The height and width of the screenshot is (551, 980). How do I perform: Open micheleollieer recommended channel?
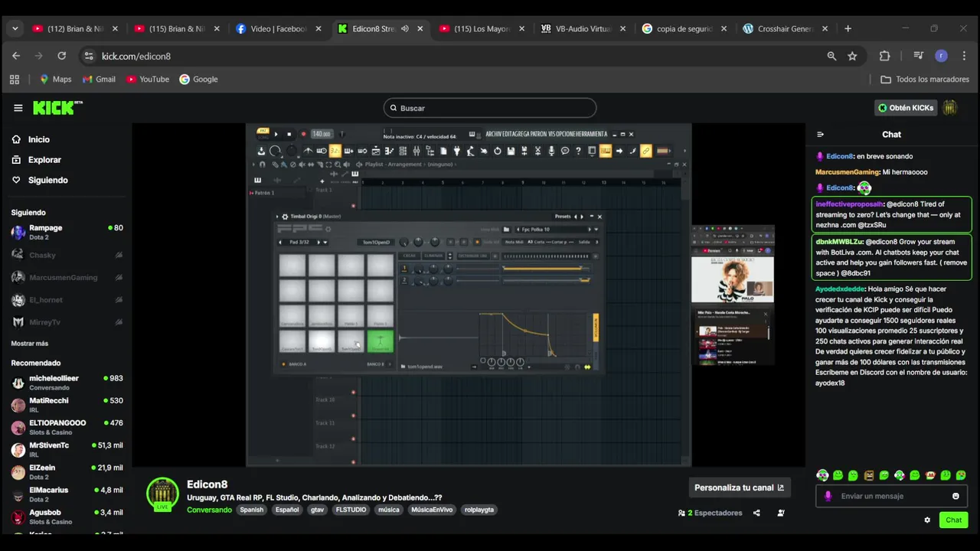tap(67, 383)
